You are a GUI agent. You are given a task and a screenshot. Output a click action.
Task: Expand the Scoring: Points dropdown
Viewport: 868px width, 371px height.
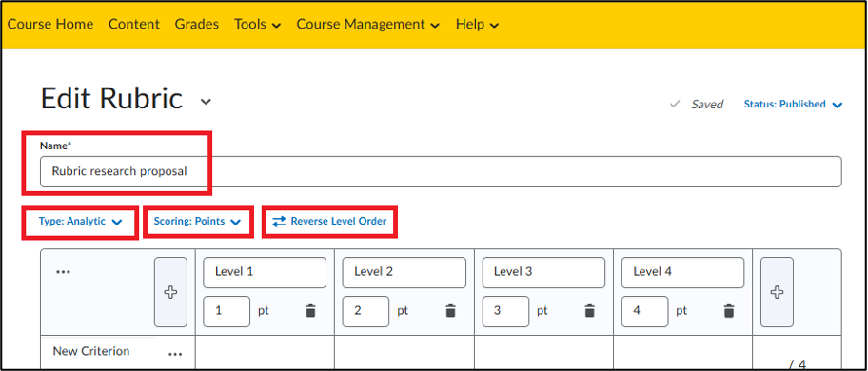[198, 221]
